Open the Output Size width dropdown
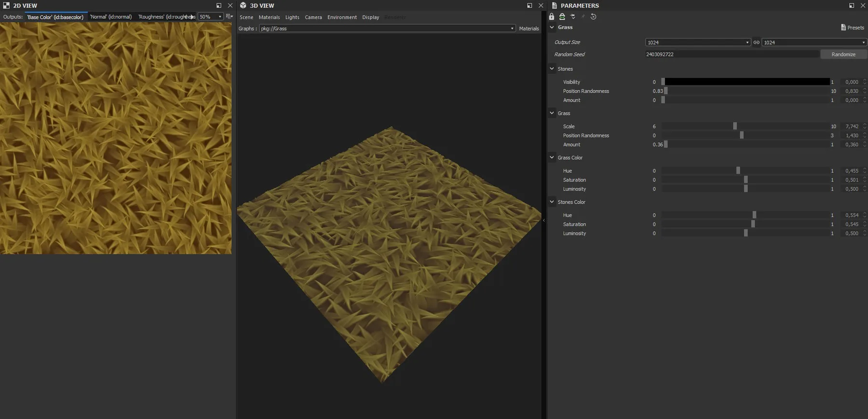Image resolution: width=868 pixels, height=419 pixels. point(698,42)
